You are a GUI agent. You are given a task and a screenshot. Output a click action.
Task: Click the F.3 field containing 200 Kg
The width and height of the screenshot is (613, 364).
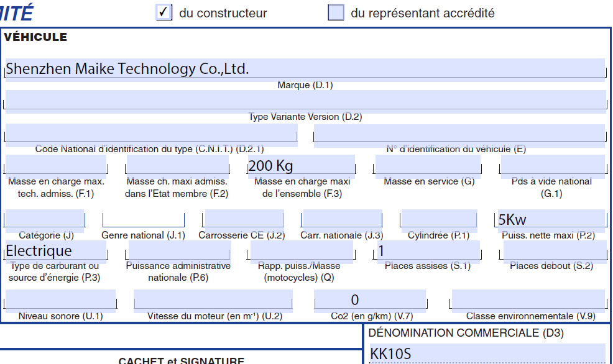[302, 165]
